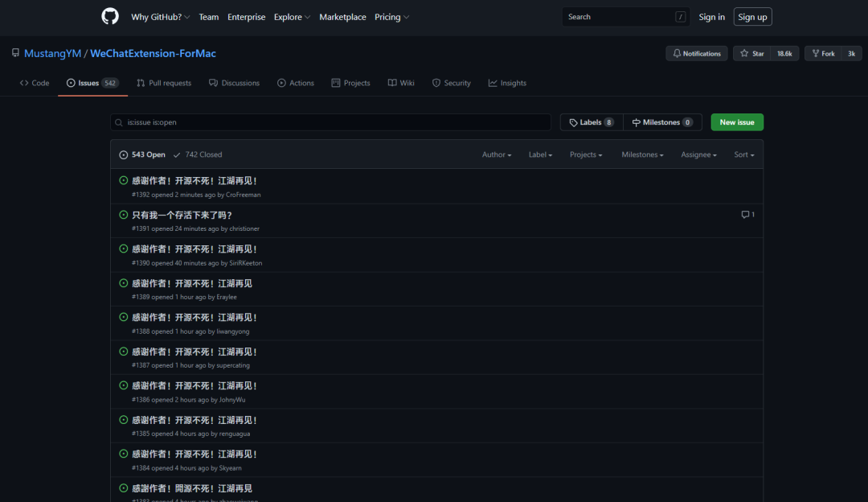This screenshot has width=868, height=502.
Task: Expand the Author filter dropdown
Action: click(x=496, y=154)
